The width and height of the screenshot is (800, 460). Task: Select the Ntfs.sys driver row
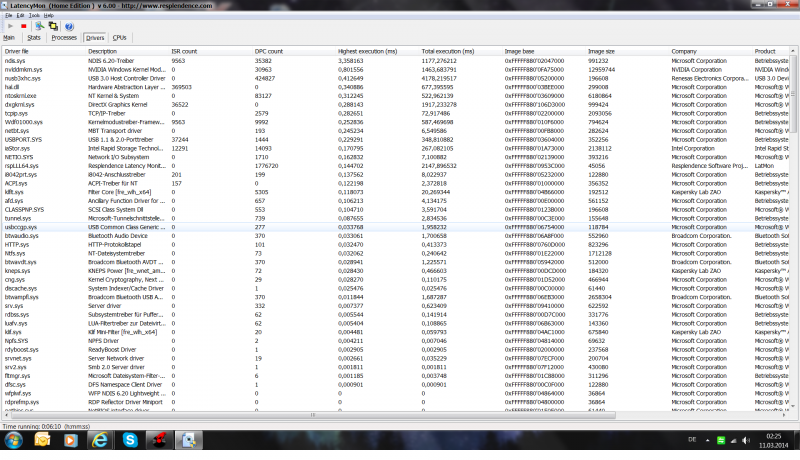(x=395, y=253)
